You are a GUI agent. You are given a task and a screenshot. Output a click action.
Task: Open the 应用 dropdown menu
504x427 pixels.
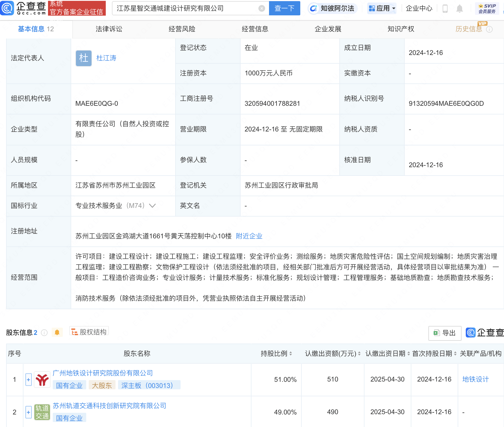[x=382, y=8]
